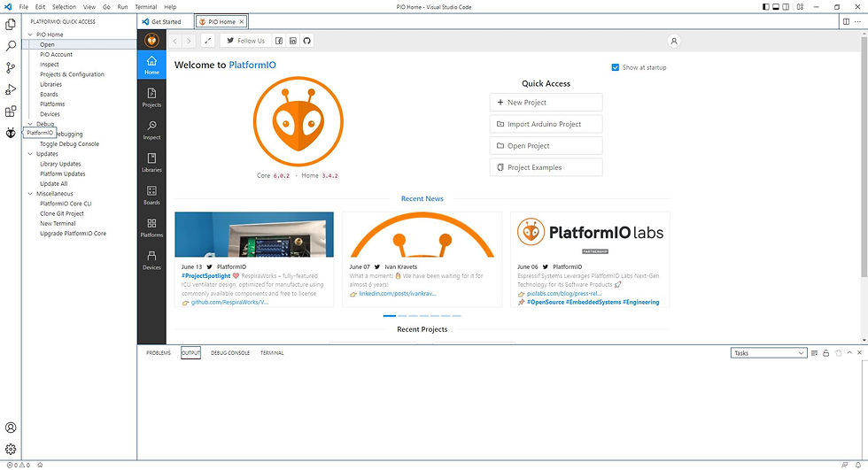Open Extensions view icon
Image resolution: width=868 pixels, height=470 pixels.
11,112
